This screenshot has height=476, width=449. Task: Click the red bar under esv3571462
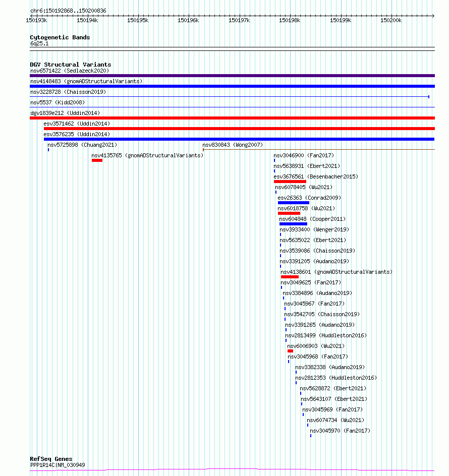[x=239, y=129]
